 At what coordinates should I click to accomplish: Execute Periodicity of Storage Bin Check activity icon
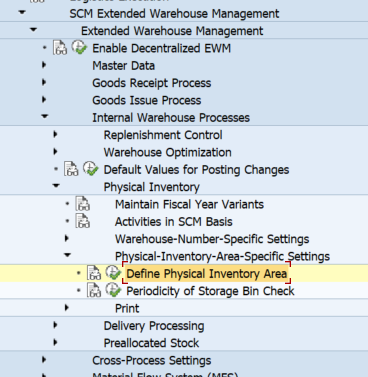113,290
